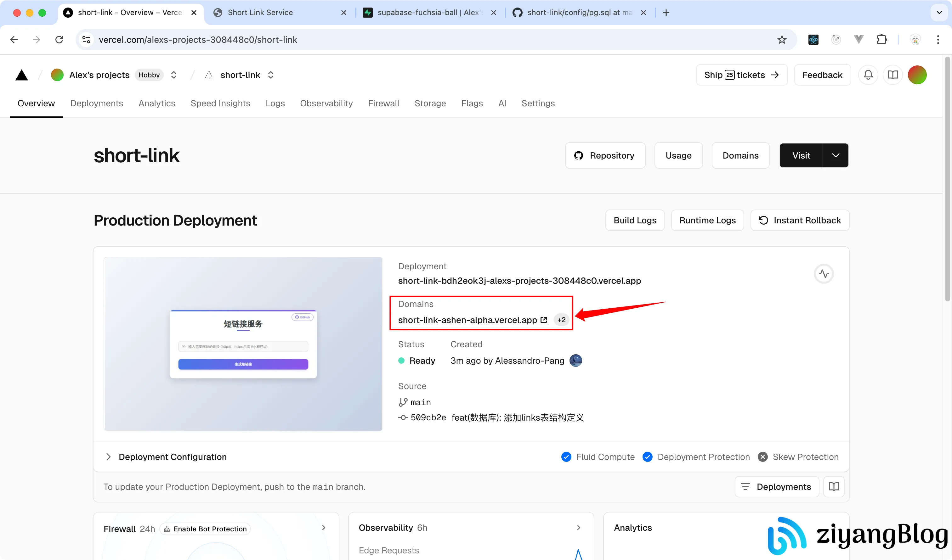Open the Logs tab
Image resolution: width=952 pixels, height=560 pixels.
coord(275,104)
